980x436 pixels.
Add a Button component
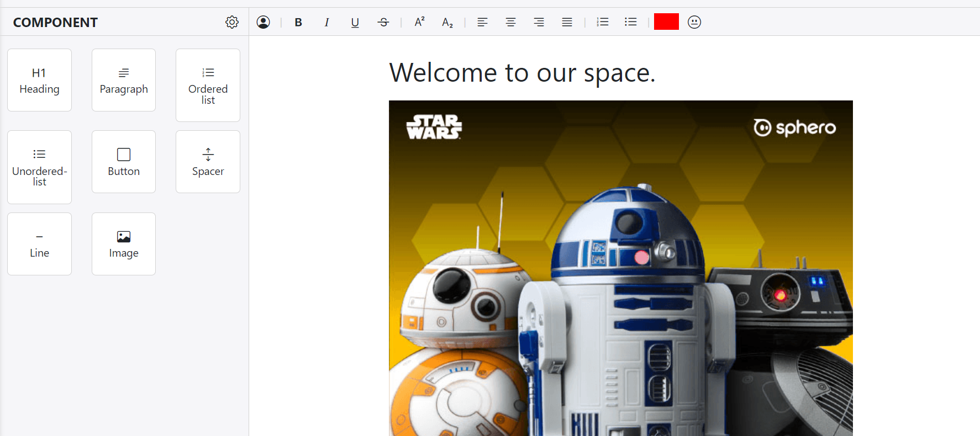tap(124, 162)
